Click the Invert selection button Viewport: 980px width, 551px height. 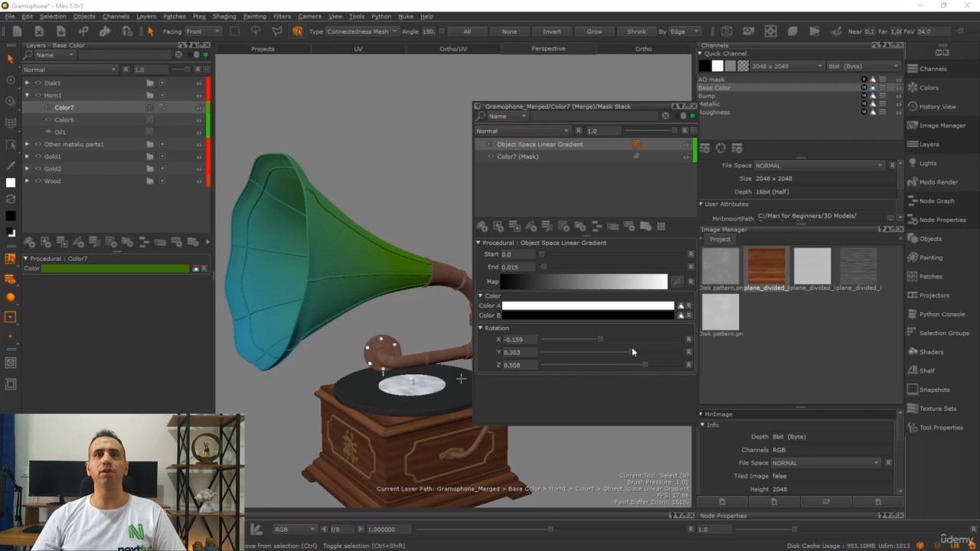pyautogui.click(x=551, y=31)
